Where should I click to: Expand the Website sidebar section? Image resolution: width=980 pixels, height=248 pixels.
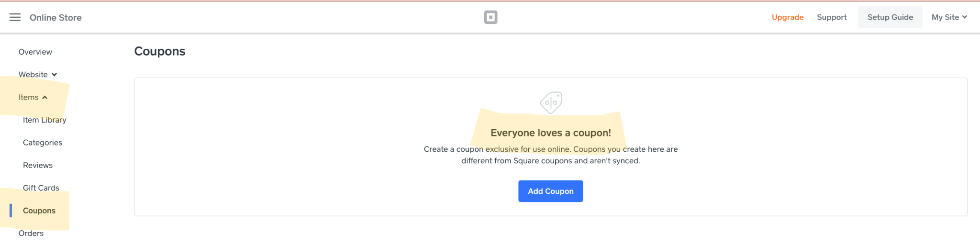point(38,75)
